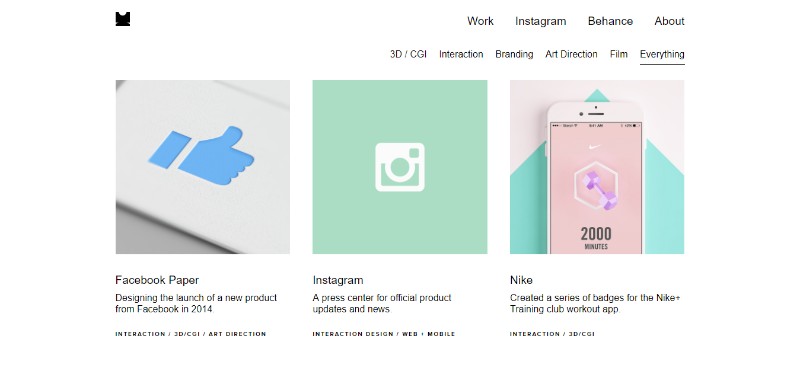Filter projects by Art Direction

(x=571, y=54)
